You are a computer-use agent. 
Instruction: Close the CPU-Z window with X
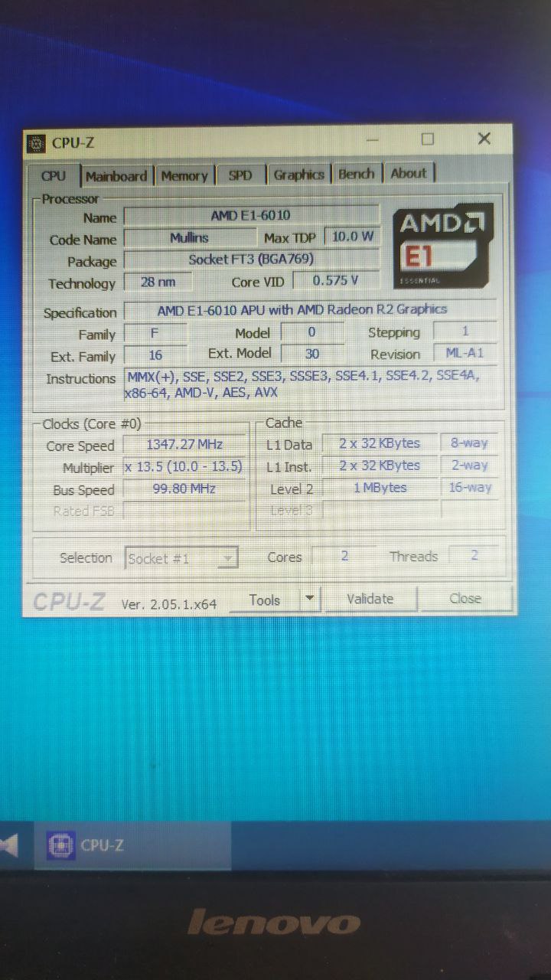tap(484, 138)
